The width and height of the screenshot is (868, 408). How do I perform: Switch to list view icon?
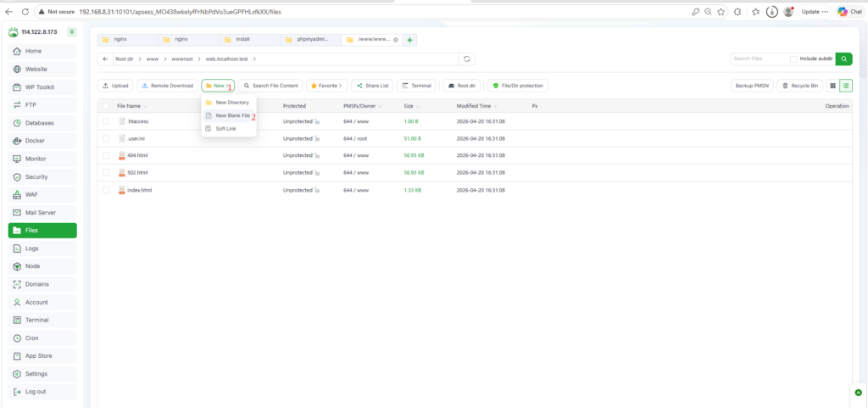846,86
